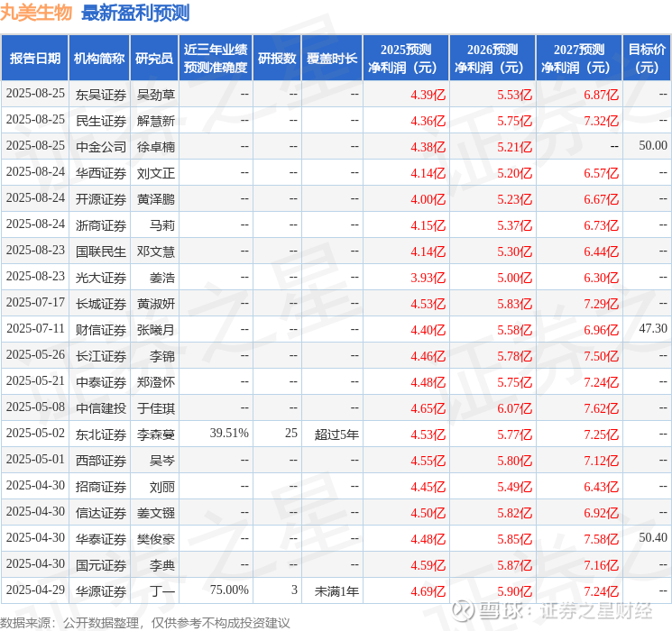Select the 中信建投 institution cell
Viewport: 672px width, 631px height.
101,408
